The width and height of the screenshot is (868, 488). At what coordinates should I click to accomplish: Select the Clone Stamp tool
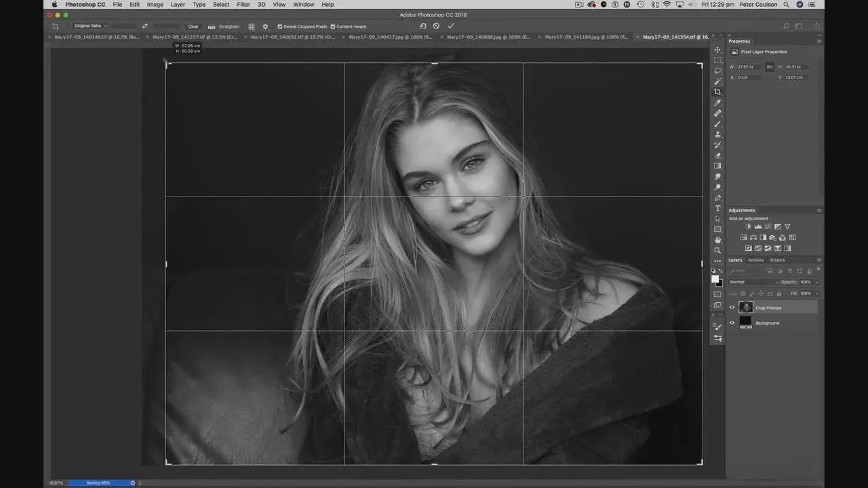pos(717,134)
